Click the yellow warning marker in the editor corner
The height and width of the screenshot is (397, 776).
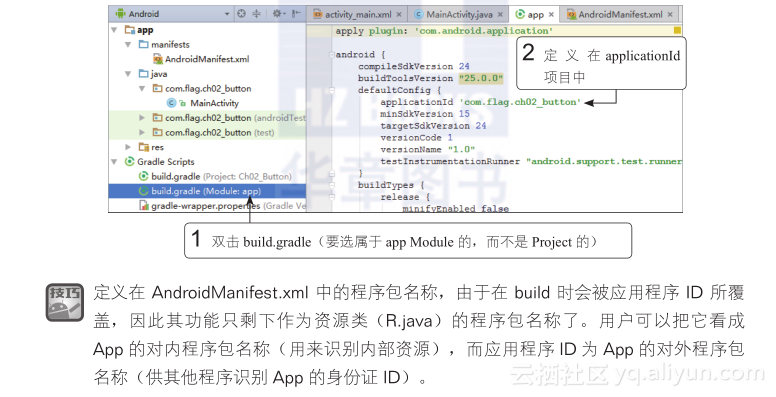tap(677, 31)
